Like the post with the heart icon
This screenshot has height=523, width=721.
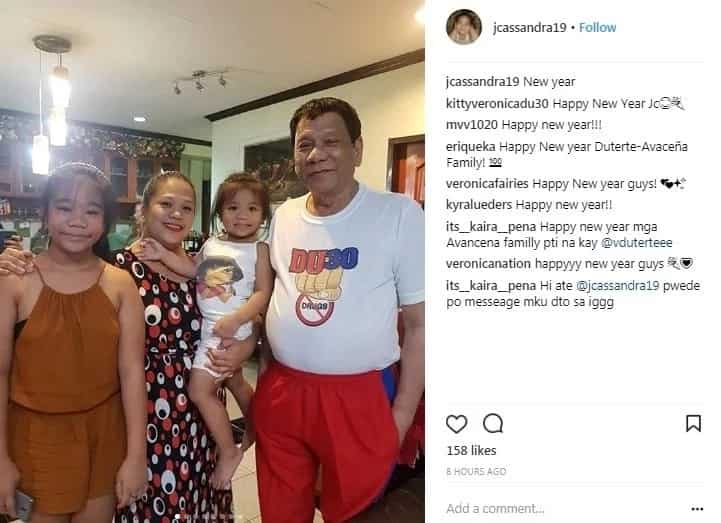[456, 424]
